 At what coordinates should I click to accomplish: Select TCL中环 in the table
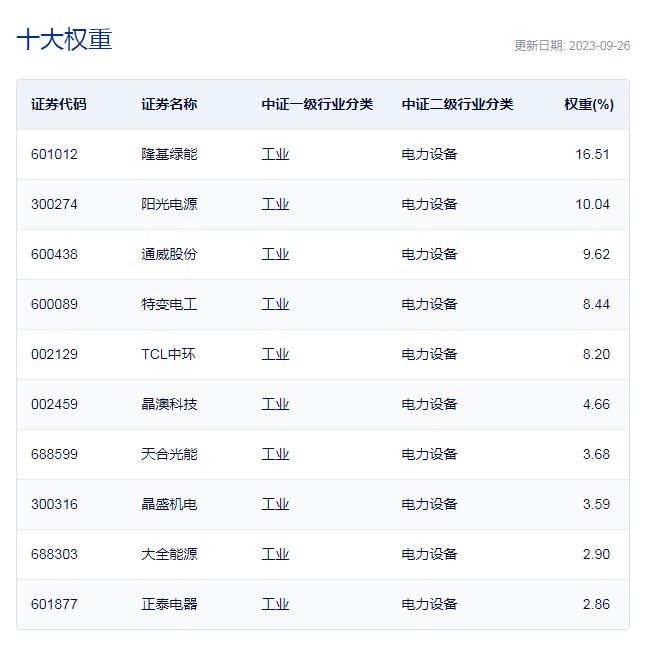168,354
